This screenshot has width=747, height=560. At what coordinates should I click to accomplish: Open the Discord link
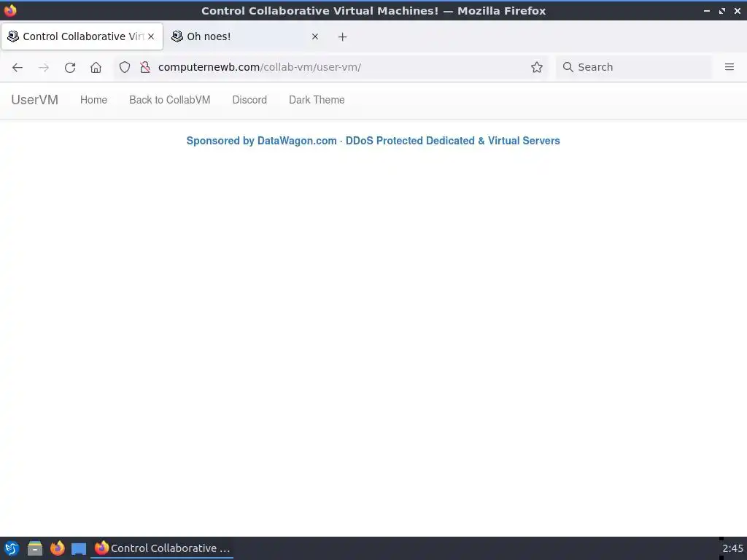[x=249, y=100]
